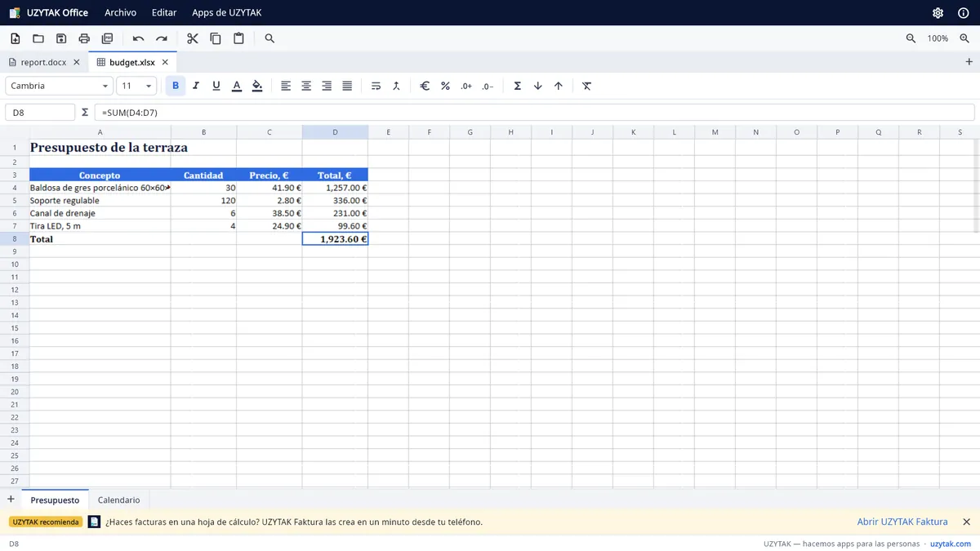Visit uzytak.com link
980x551 pixels.
coord(950,544)
